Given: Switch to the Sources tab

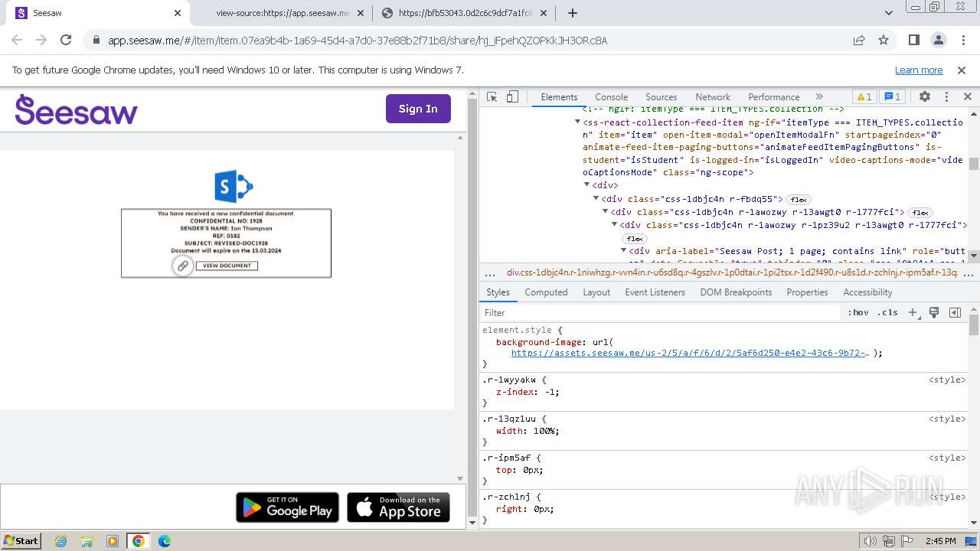Looking at the screenshot, I should (661, 97).
